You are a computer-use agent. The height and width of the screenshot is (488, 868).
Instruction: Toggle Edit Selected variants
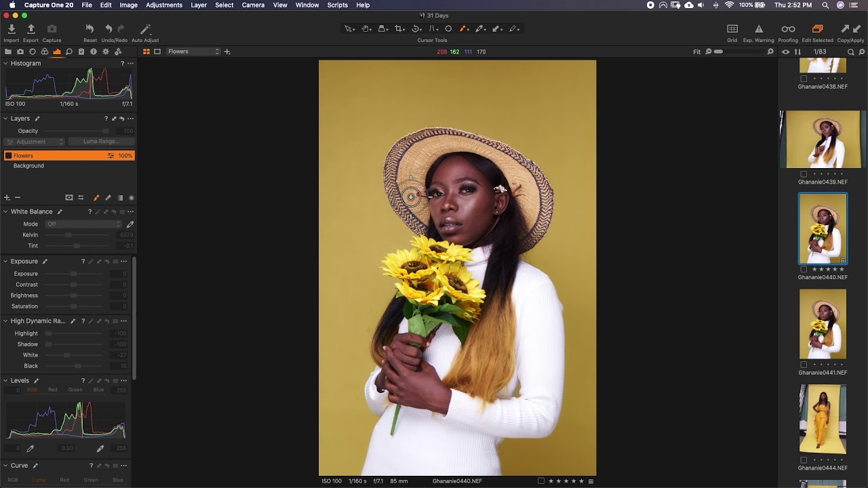coord(817,28)
